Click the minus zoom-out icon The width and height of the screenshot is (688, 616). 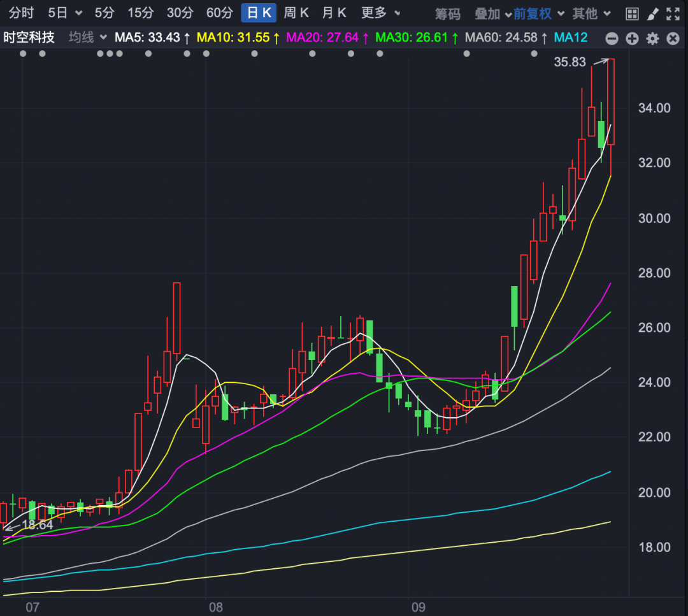612,39
